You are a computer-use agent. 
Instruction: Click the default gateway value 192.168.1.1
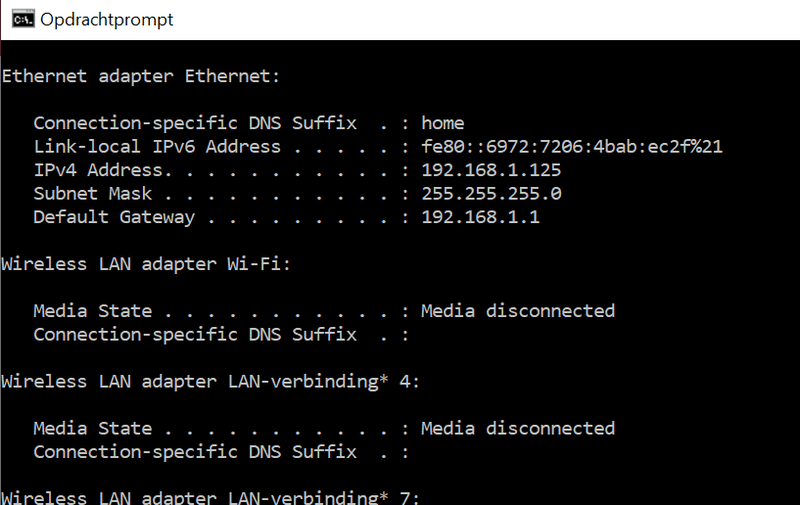click(x=480, y=217)
